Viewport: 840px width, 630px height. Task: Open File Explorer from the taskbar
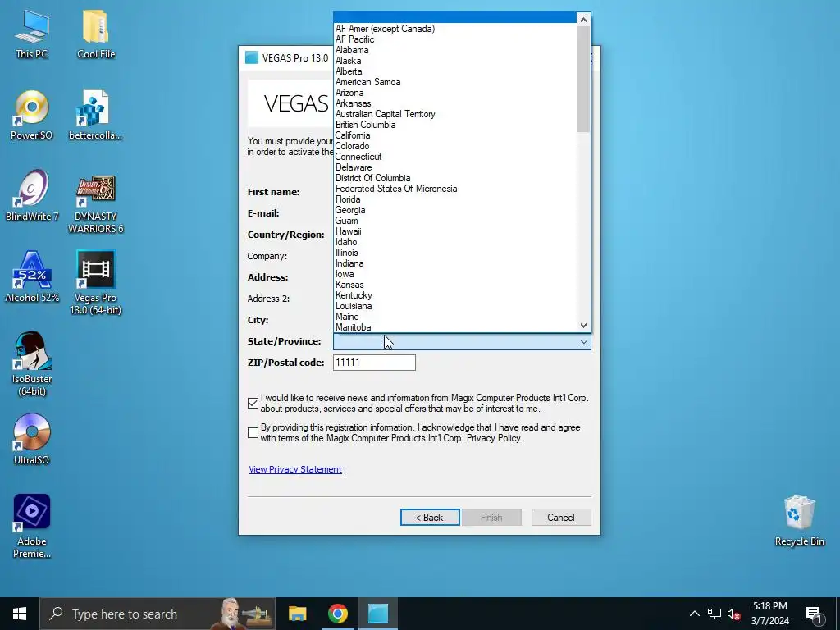tap(297, 614)
